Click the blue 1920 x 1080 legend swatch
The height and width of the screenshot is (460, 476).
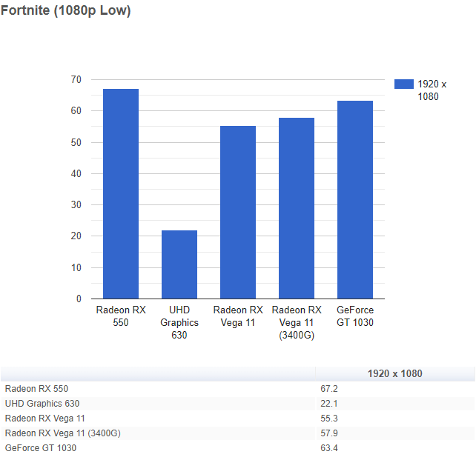click(404, 84)
